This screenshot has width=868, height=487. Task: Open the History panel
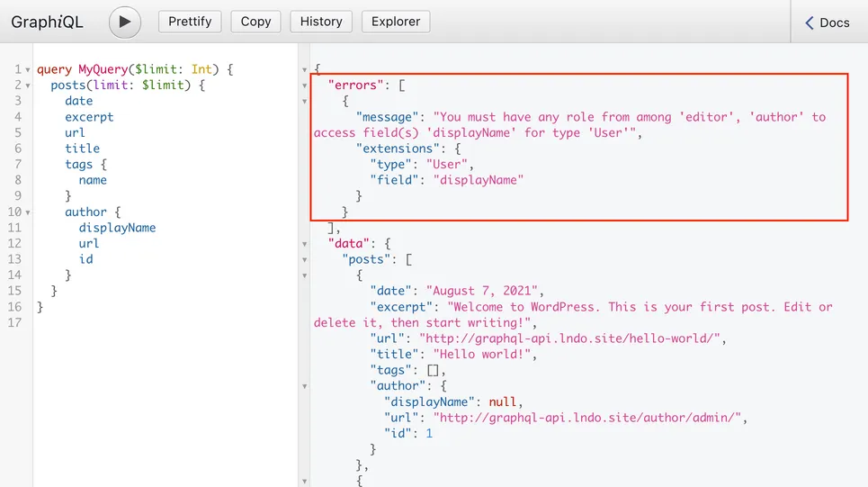(321, 22)
